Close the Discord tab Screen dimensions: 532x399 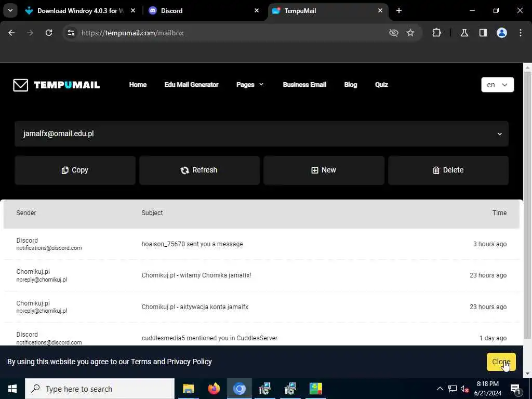click(x=257, y=10)
